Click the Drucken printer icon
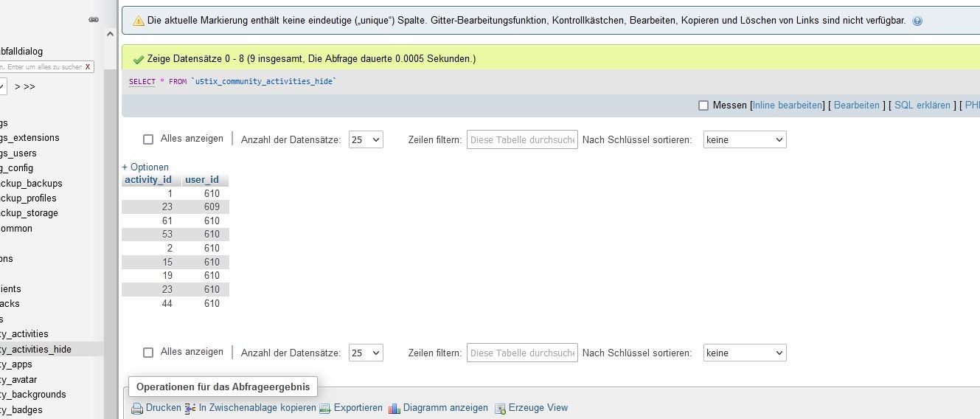Viewport: 980px width, 419px height. point(137,409)
